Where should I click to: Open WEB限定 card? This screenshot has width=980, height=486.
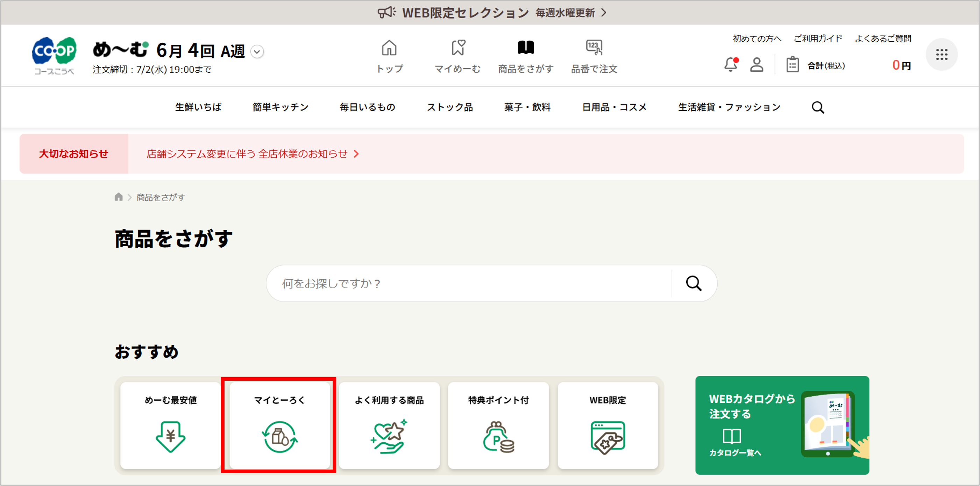[x=608, y=425]
